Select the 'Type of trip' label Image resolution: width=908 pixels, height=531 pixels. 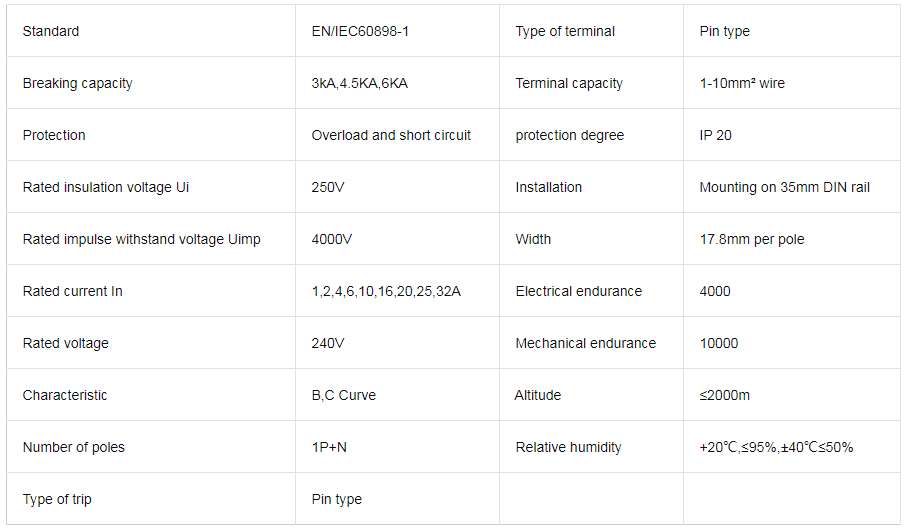coord(57,499)
